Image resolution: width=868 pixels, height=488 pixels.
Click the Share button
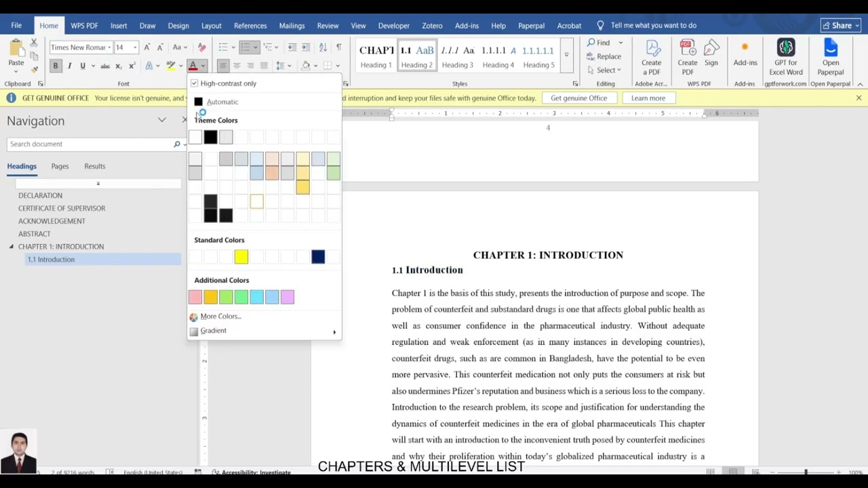pyautogui.click(x=841, y=26)
